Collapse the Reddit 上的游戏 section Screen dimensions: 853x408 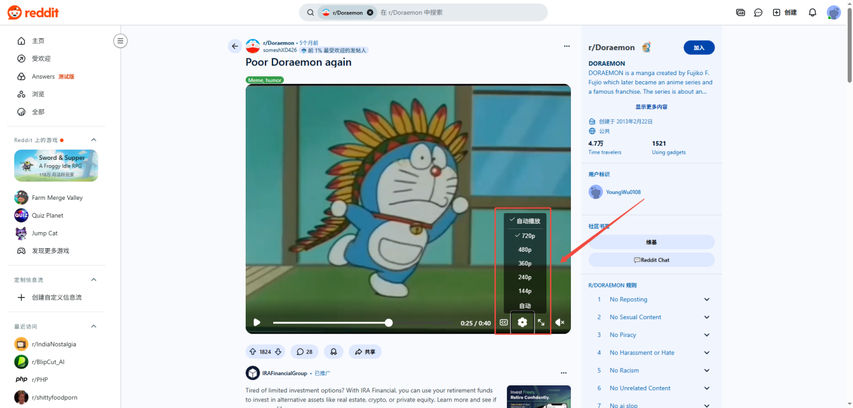(x=93, y=140)
